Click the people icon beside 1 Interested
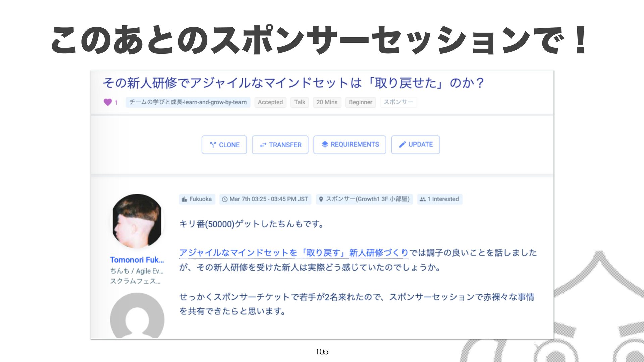This screenshot has height=362, width=644. coord(423,199)
